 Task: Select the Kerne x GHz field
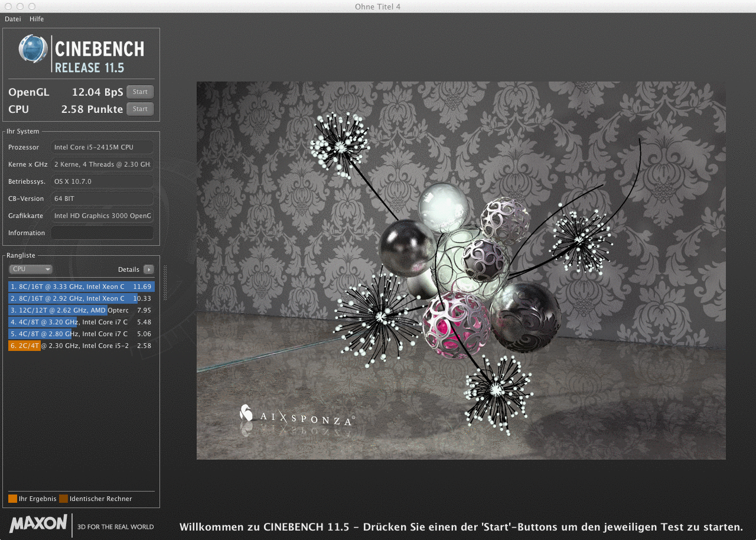pos(102,164)
